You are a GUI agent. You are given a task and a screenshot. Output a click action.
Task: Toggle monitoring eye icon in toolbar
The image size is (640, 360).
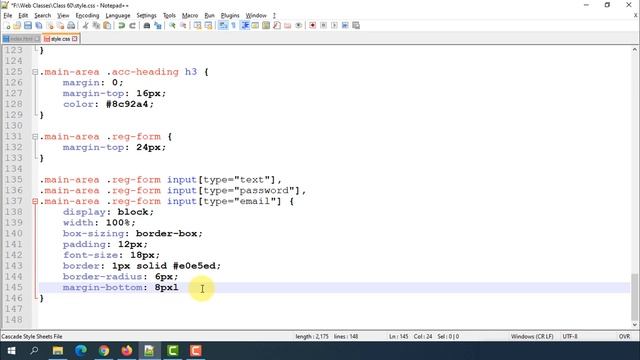[298, 26]
